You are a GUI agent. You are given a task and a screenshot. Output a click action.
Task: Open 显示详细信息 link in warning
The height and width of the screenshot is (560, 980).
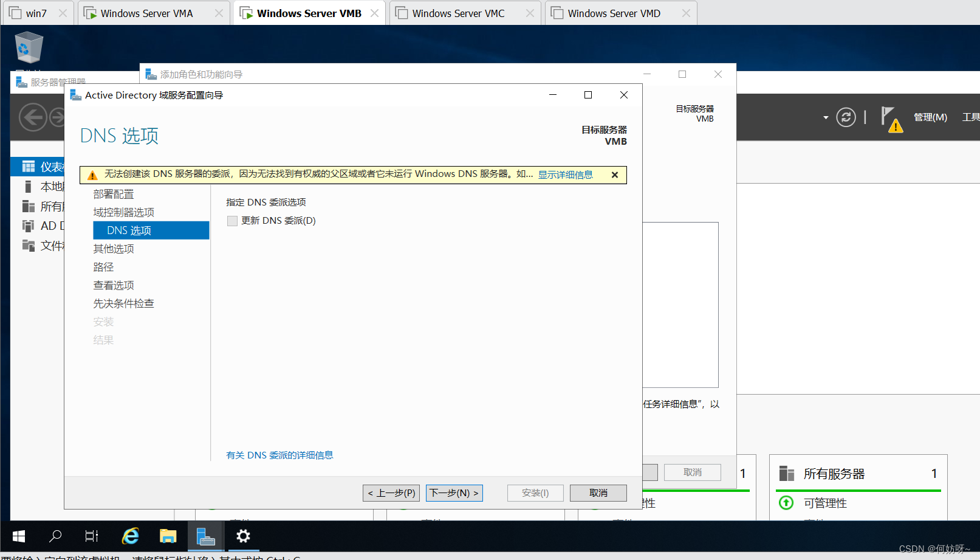coord(566,175)
